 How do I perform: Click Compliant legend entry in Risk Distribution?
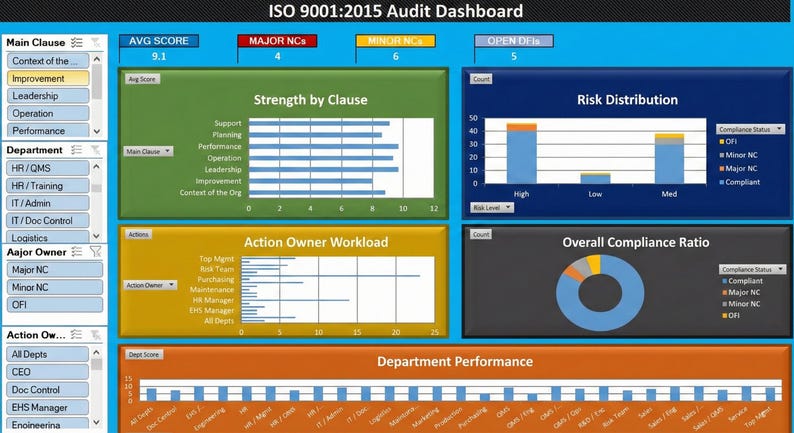pyautogui.click(x=740, y=182)
